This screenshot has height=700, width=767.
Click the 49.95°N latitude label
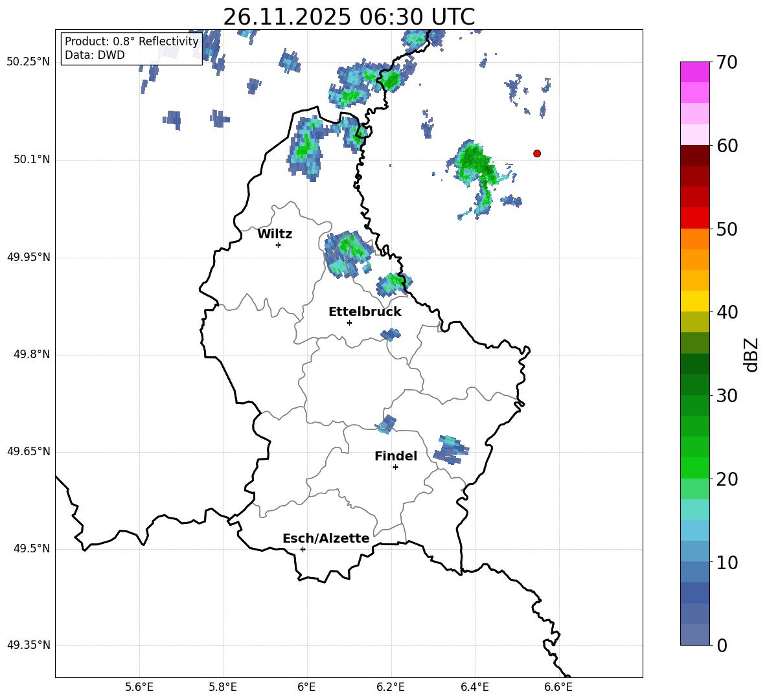pyautogui.click(x=29, y=257)
